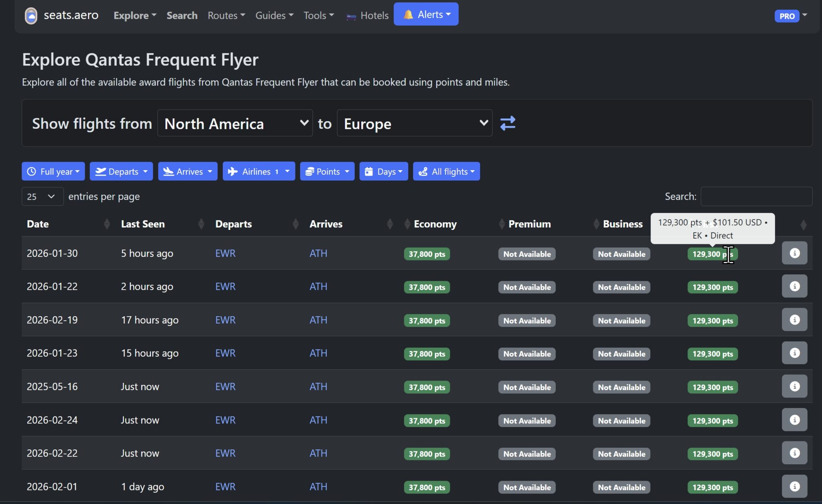Screen dimensions: 822x504
Task: Open info for 2026-02-19 flight row
Action: pos(794,320)
